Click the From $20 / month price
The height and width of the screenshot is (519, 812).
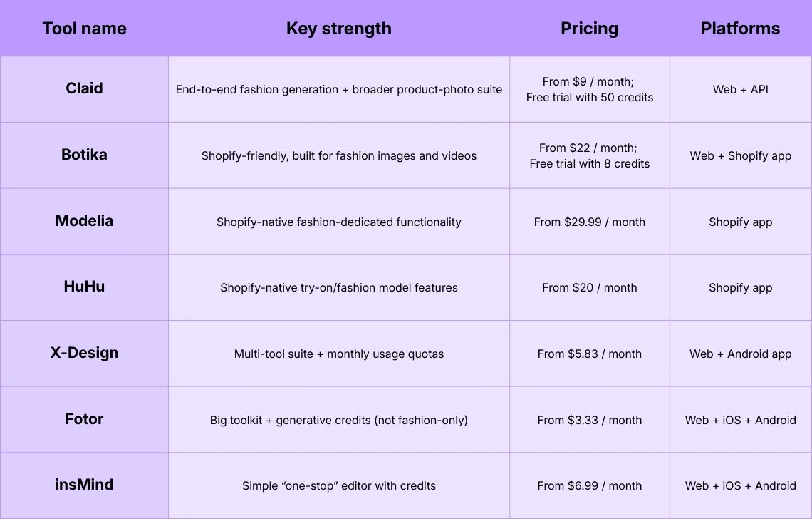tap(589, 288)
